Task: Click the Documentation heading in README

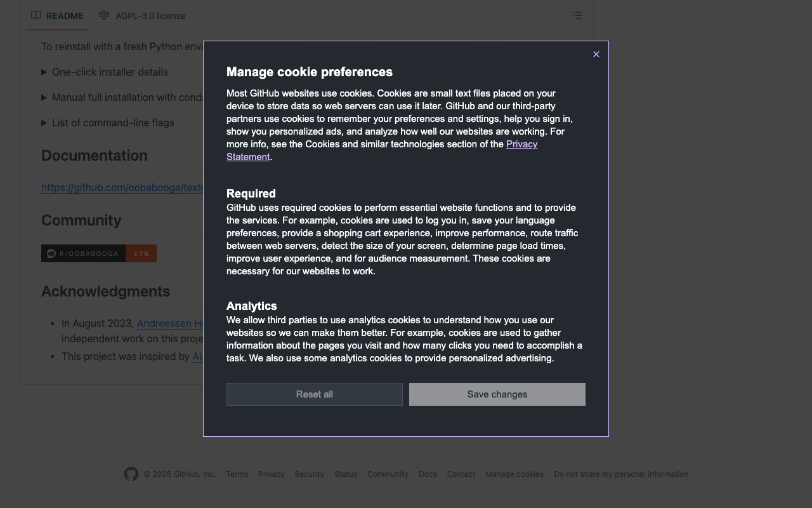Action: click(95, 156)
